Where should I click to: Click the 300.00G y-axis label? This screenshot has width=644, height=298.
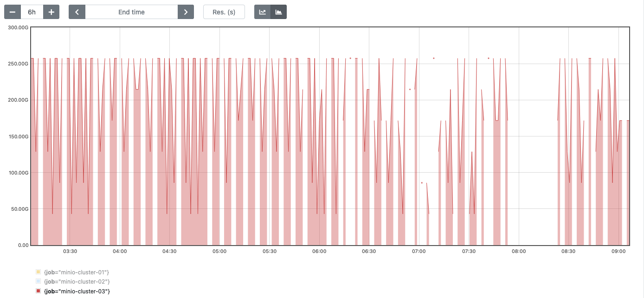(19, 27)
